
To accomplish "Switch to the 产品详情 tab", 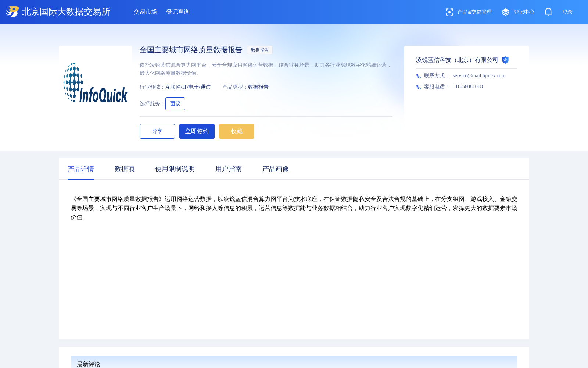I will 81,169.
